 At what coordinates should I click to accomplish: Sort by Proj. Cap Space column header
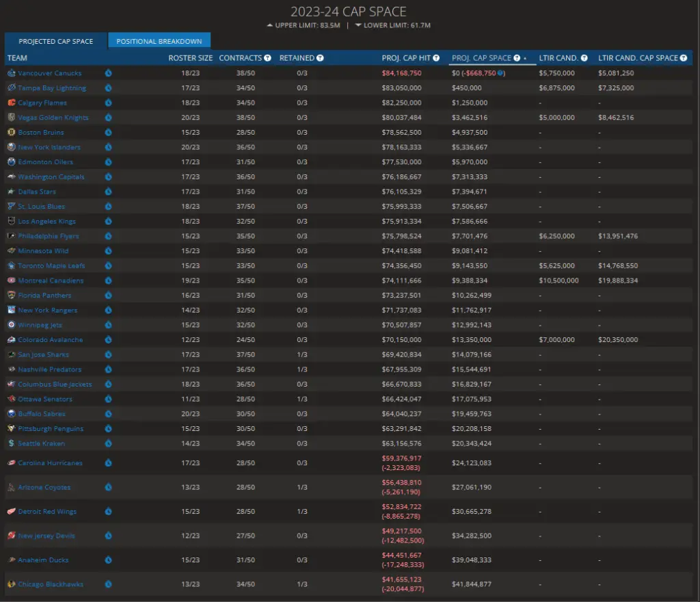(481, 58)
